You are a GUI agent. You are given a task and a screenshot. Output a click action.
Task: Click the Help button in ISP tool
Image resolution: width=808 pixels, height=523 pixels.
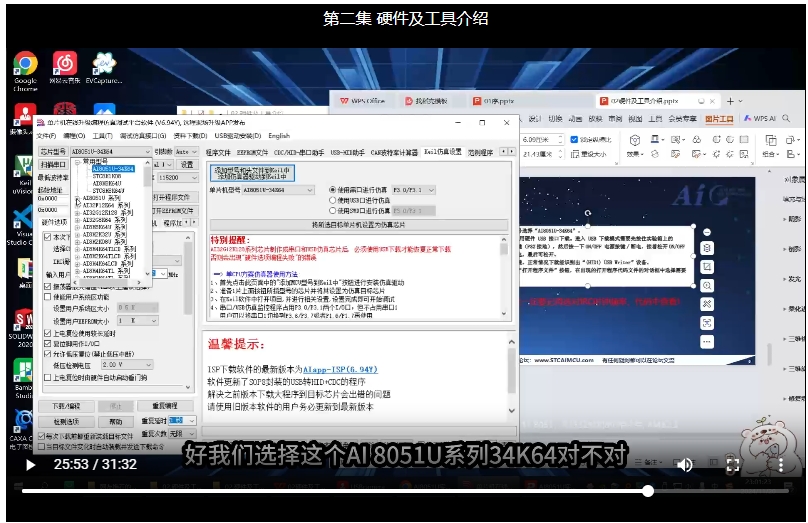(x=116, y=422)
